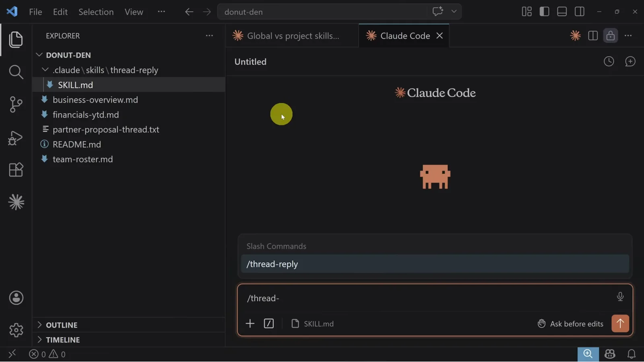This screenshot has height=362, width=644.
Task: Toggle the secondary side bar
Action: [x=580, y=12]
